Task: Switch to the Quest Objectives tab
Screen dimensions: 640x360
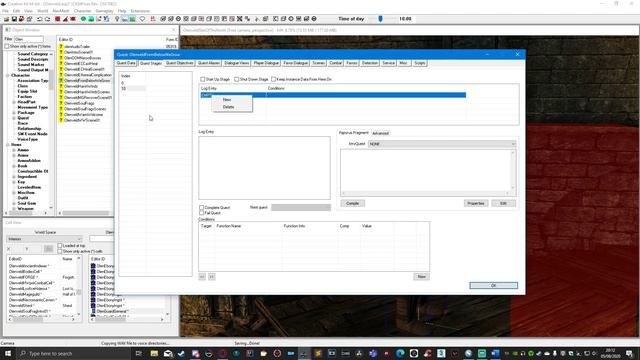Action: coord(179,63)
